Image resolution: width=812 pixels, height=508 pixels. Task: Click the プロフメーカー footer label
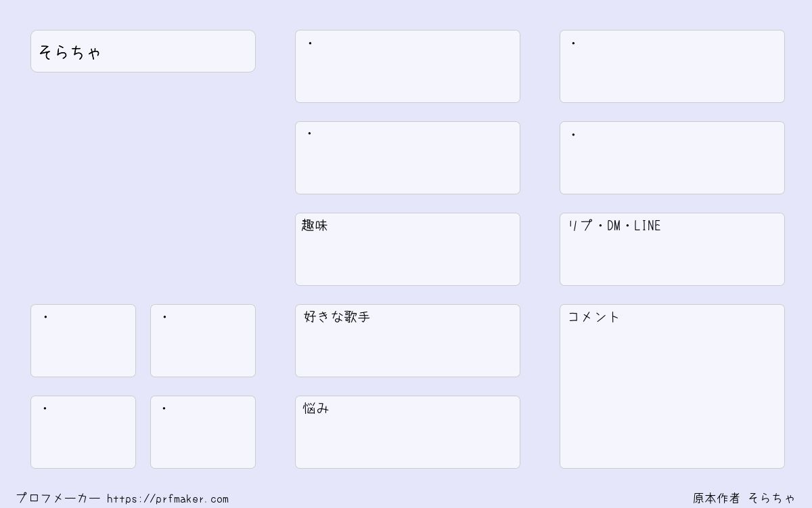58,499
